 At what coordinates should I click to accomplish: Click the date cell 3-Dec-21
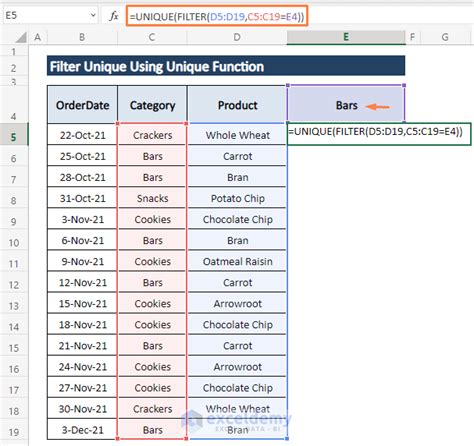[82, 429]
